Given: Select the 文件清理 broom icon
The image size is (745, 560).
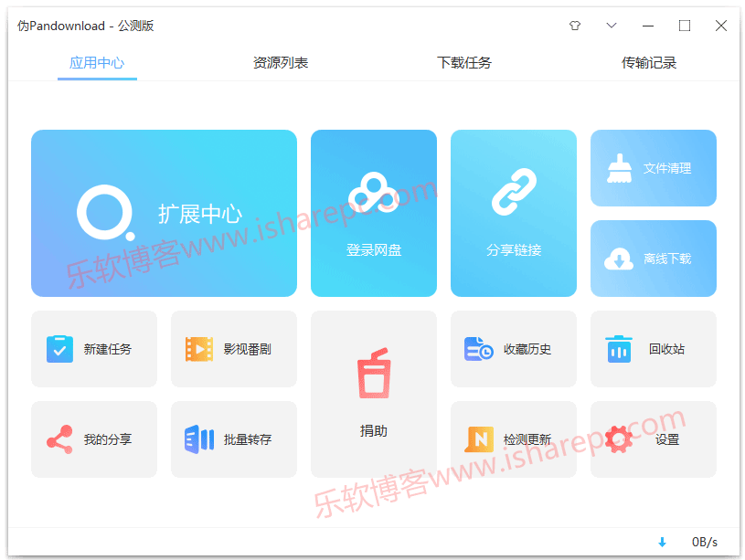Looking at the screenshot, I should [621, 168].
